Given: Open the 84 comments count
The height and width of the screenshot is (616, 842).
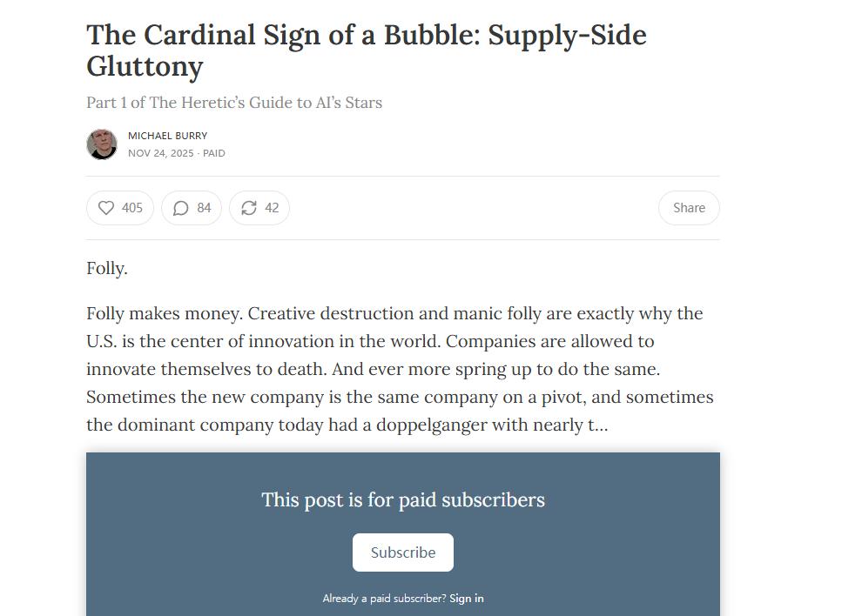Looking at the screenshot, I should tap(204, 208).
